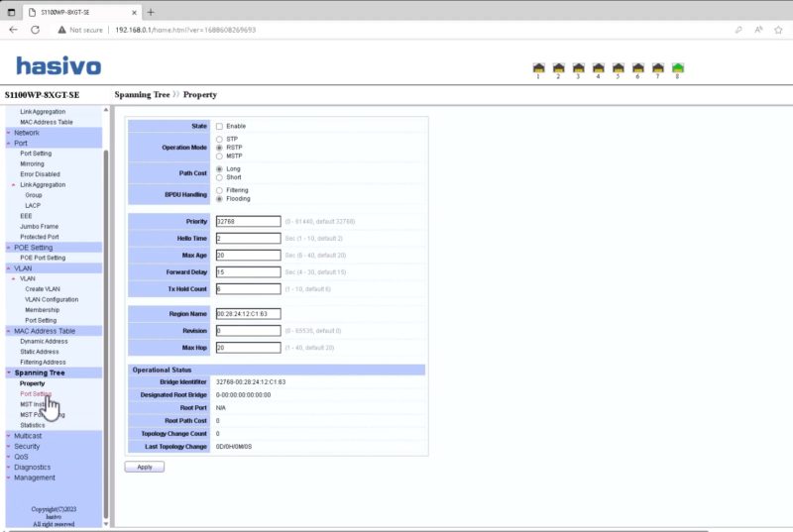Image resolution: width=793 pixels, height=532 pixels.
Task: Click port 6 status icon
Action: click(638, 68)
